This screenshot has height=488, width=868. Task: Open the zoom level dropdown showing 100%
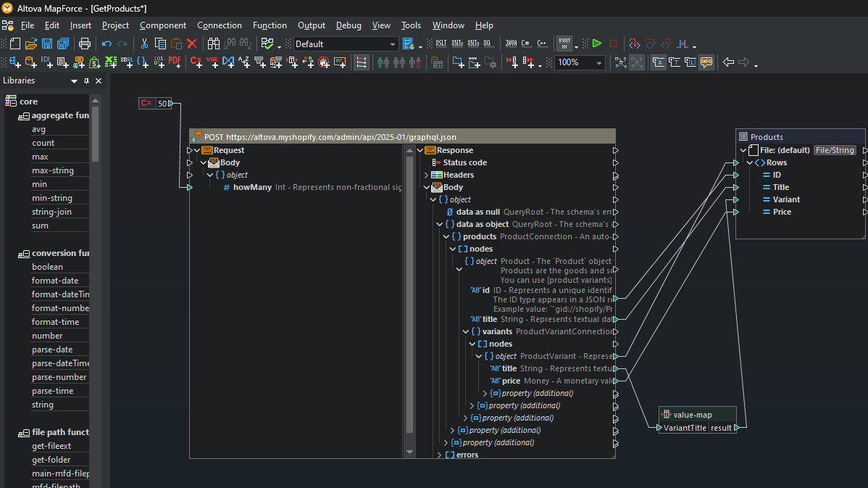[x=598, y=63]
